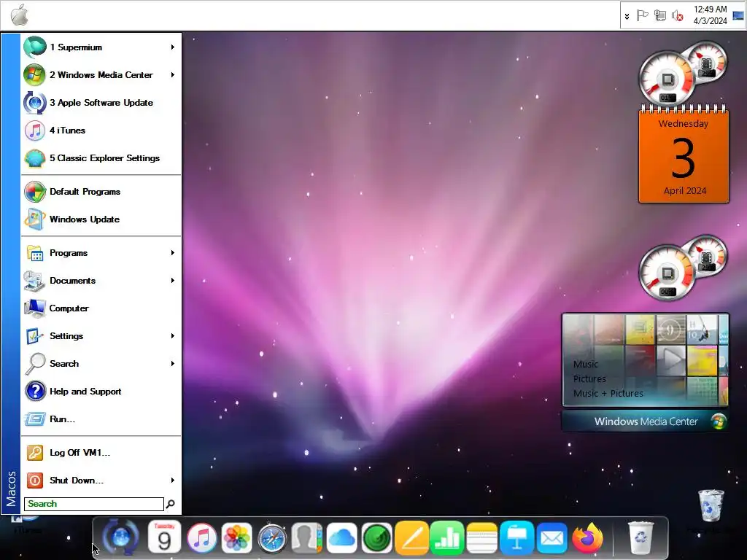
Task: Click the Windows Update icon in menu
Action: [35, 219]
